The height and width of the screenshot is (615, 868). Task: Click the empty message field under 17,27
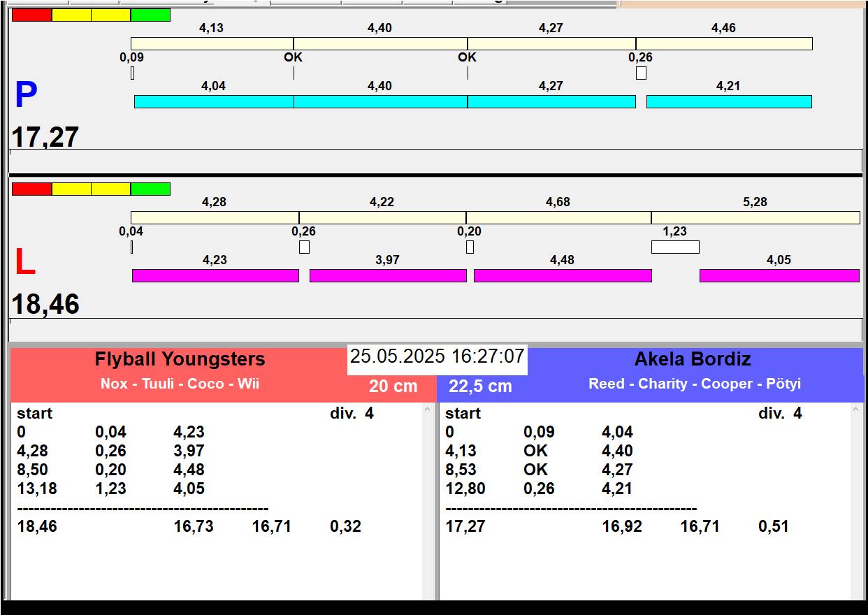435,160
